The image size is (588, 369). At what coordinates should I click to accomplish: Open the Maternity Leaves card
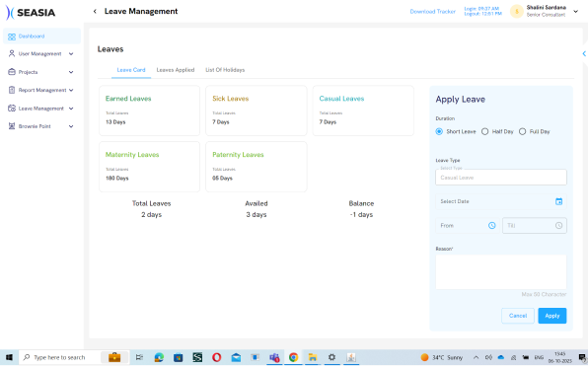coord(149,167)
